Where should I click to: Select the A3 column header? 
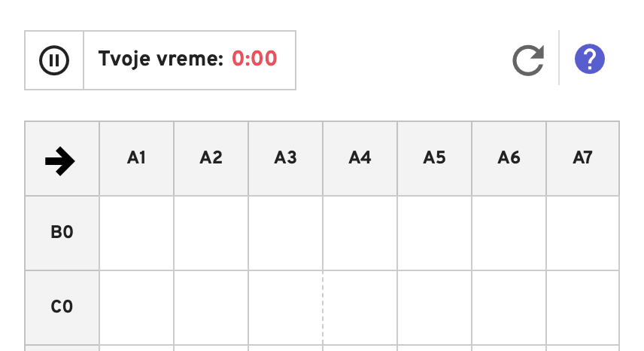coord(285,159)
